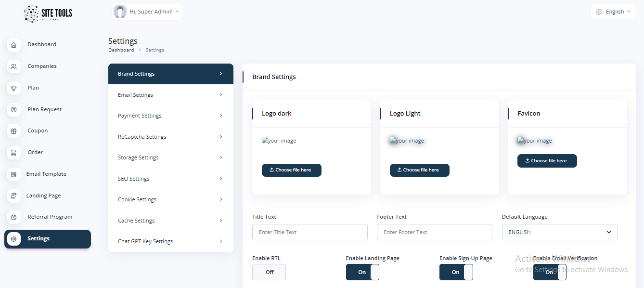The image size is (644, 288).
Task: Click the Email Template layout icon
Action: click(14, 174)
